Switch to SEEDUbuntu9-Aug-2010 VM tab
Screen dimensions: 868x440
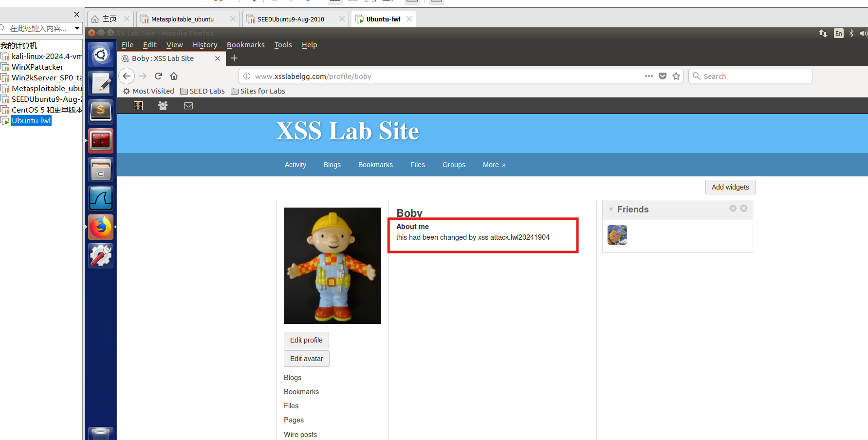tap(296, 19)
